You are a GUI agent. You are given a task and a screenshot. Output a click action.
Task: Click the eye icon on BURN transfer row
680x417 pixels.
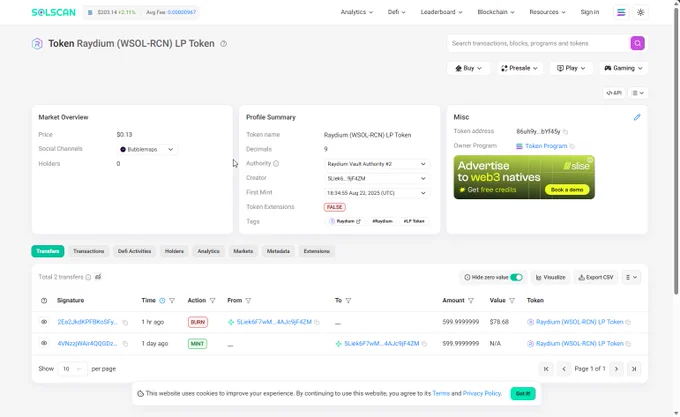pos(44,322)
